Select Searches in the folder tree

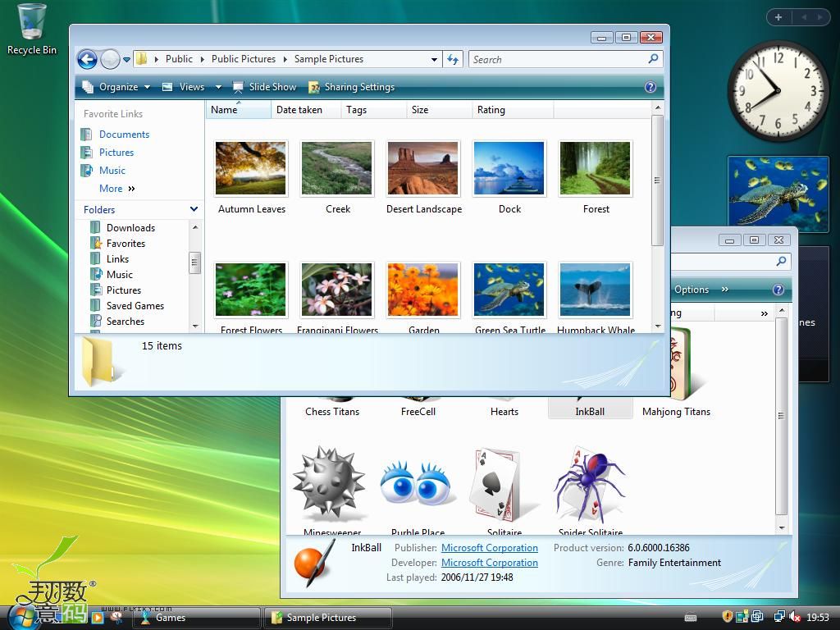tap(126, 321)
